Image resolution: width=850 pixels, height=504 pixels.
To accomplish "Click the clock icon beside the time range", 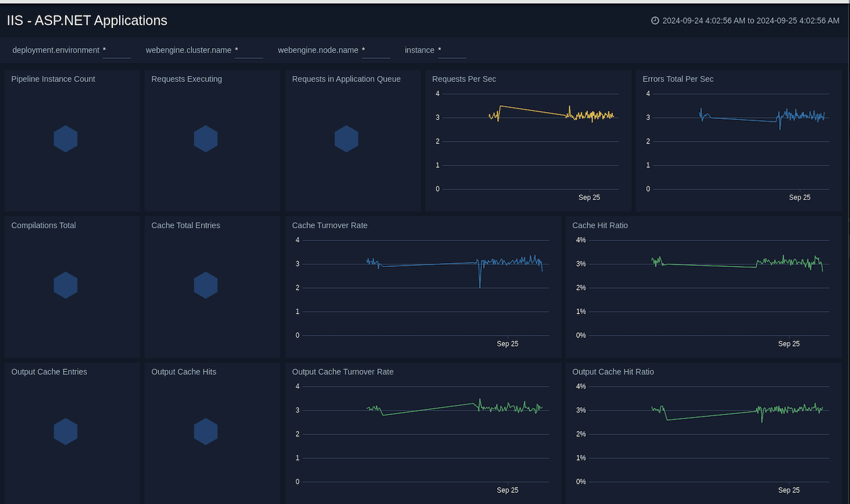I will pos(655,20).
